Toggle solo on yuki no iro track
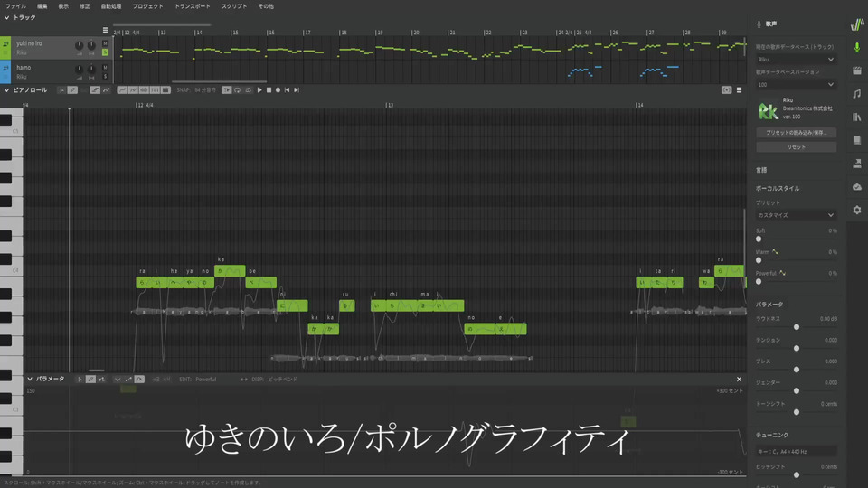Viewport: 868px width, 488px height. pyautogui.click(x=105, y=52)
